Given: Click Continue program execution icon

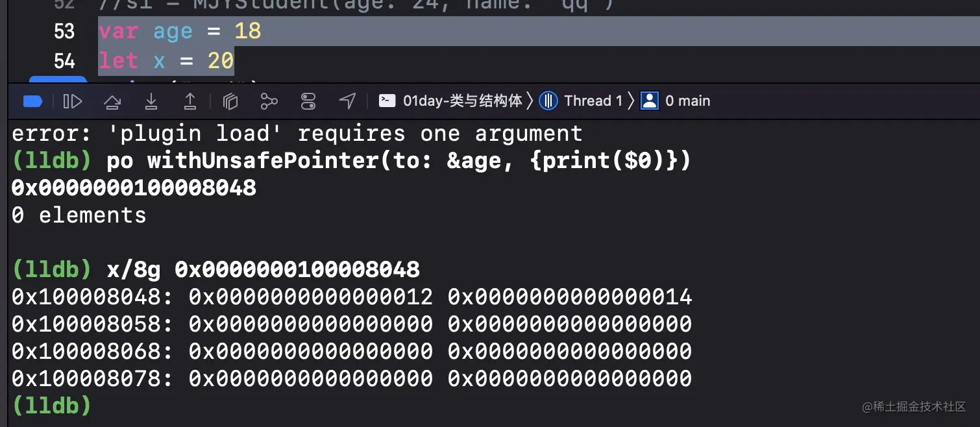Looking at the screenshot, I should [x=73, y=101].
